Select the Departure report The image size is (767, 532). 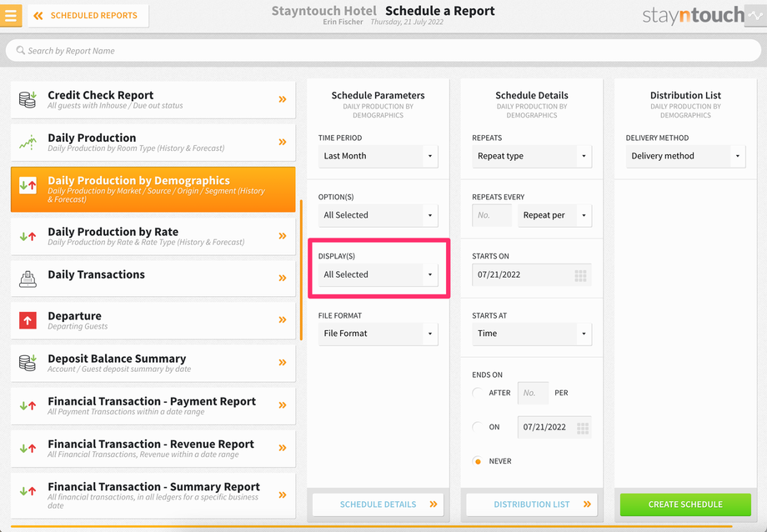point(153,320)
